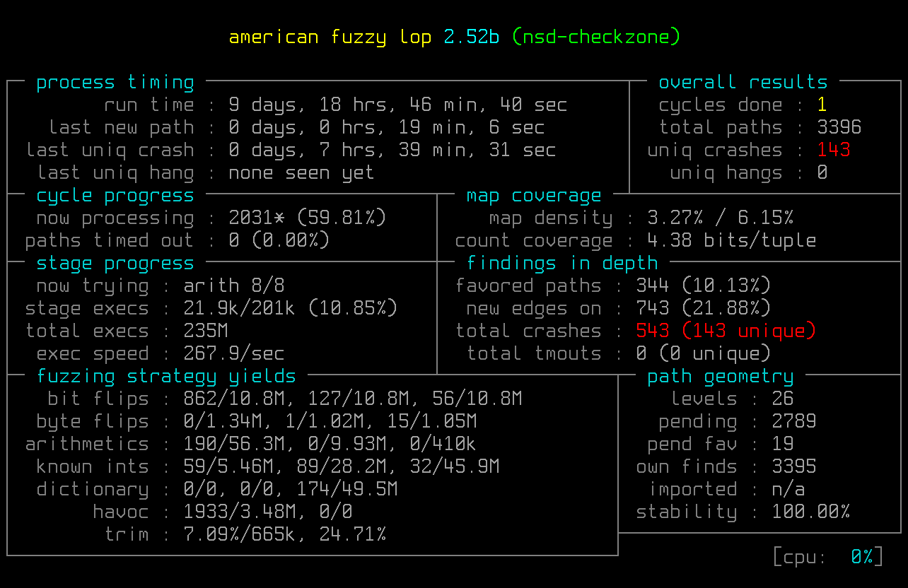Click the 'paths timed out' label
Screen dimensions: 908x588
point(110,241)
